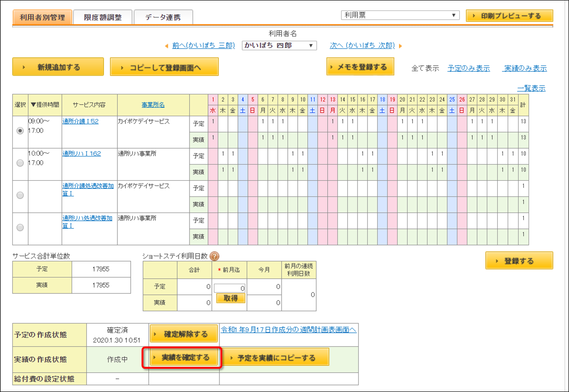Select radio button for 通所リハ処遇改善加算 I row
Image resolution: width=569 pixels, height=392 pixels.
pyautogui.click(x=20, y=227)
